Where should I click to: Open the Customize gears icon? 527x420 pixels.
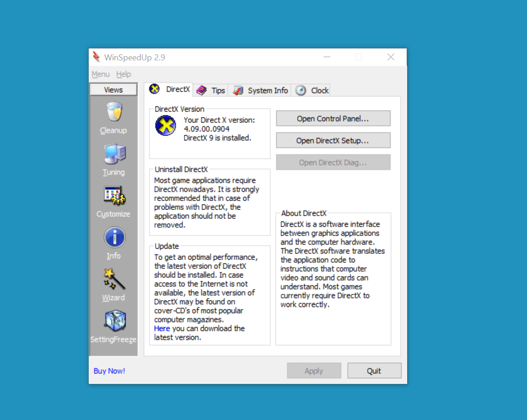tap(115, 196)
